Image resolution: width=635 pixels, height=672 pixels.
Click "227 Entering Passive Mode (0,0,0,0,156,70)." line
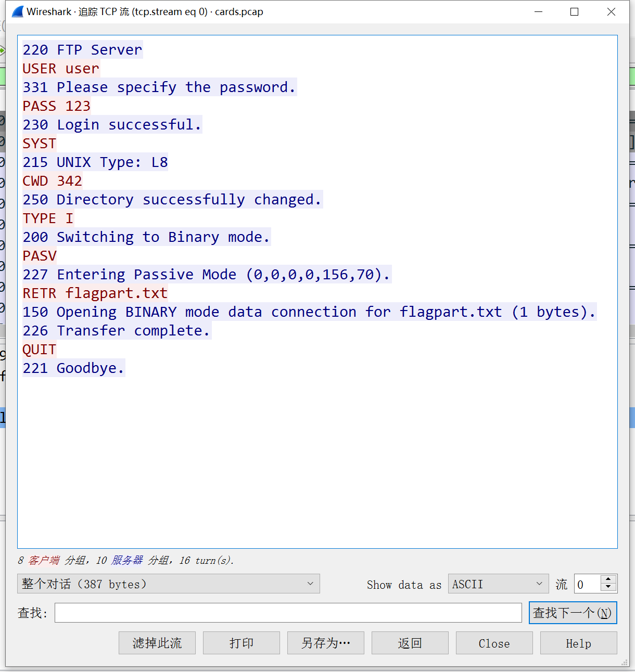click(207, 275)
